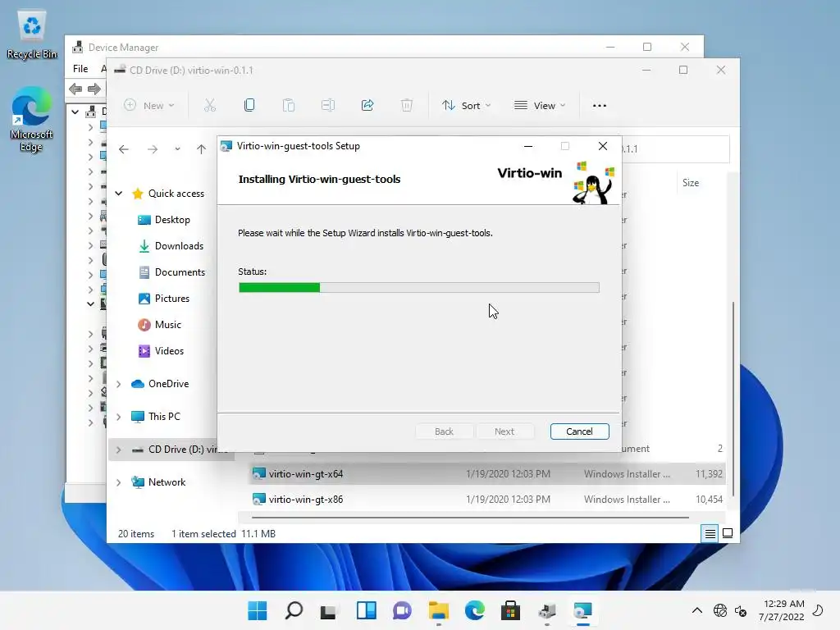Select This PC in navigation pane
Image resolution: width=840 pixels, height=630 pixels.
click(156, 416)
